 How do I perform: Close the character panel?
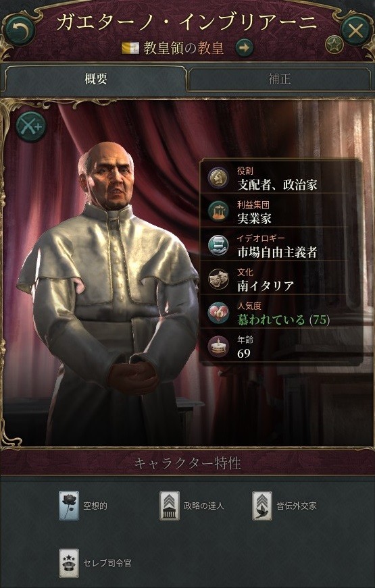click(355, 30)
